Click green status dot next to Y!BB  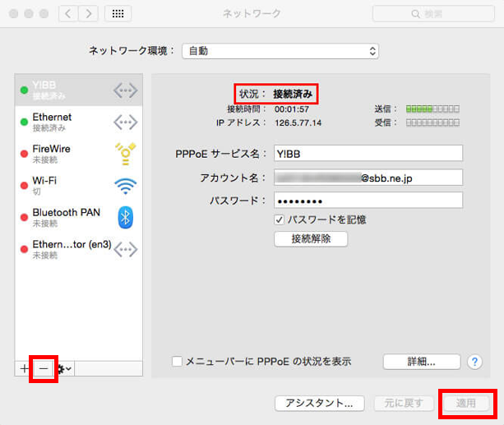click(24, 90)
